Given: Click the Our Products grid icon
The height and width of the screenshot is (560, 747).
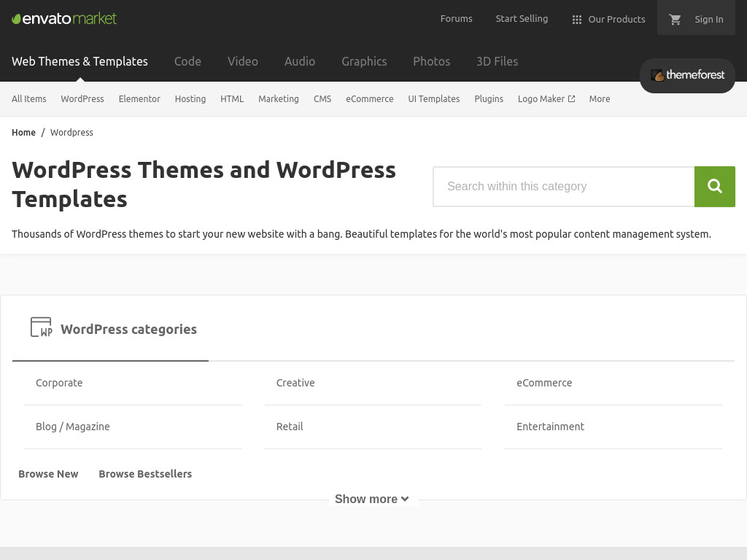Looking at the screenshot, I should (x=576, y=20).
